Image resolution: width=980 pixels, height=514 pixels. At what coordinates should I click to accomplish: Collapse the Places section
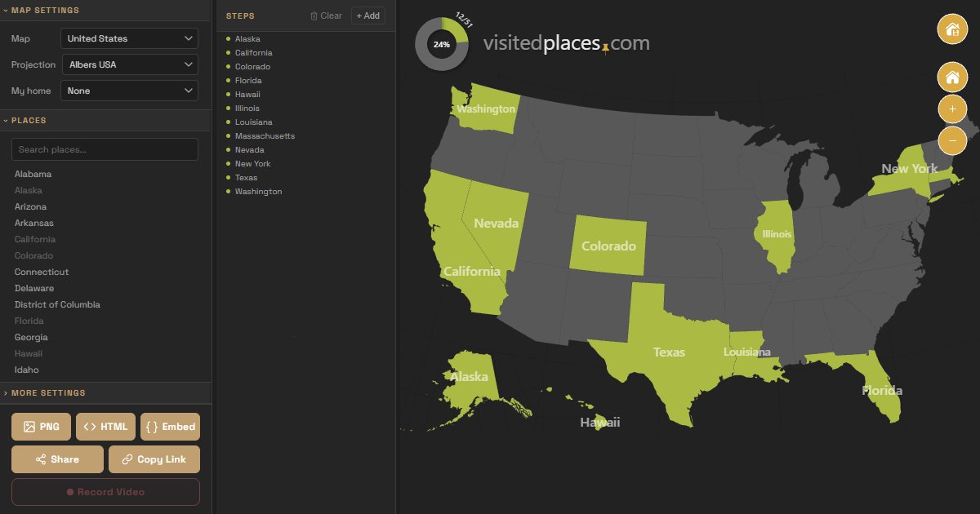106,121
